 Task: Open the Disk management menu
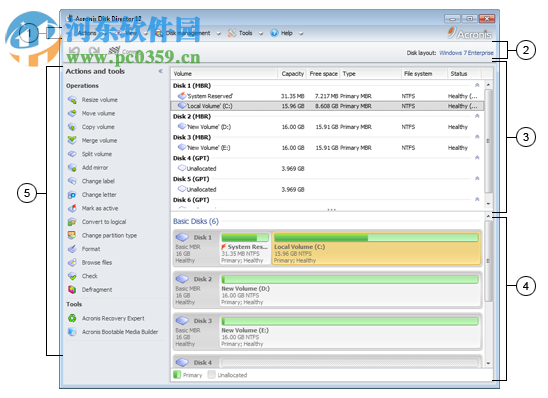pyautogui.click(x=188, y=33)
